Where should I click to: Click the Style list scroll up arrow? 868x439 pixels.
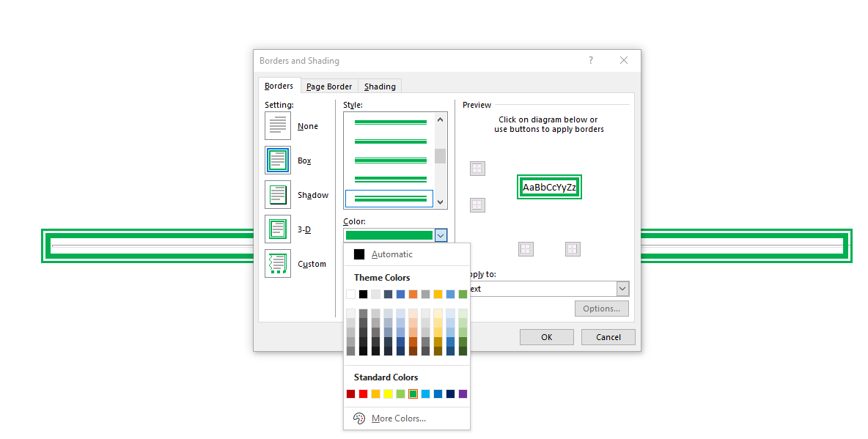[440, 119]
